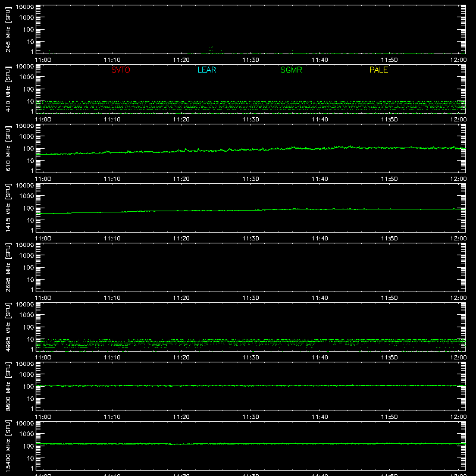Click 11:20 time label under 4995 MHz plot
Image resolution: width=476 pixels, height=476 pixels.
pos(181,358)
